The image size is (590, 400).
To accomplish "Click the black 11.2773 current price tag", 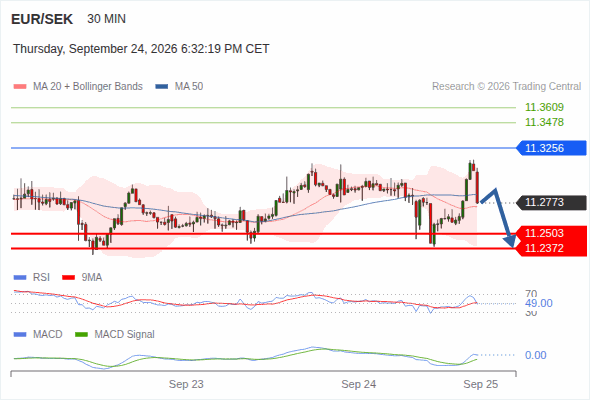I will [551, 202].
